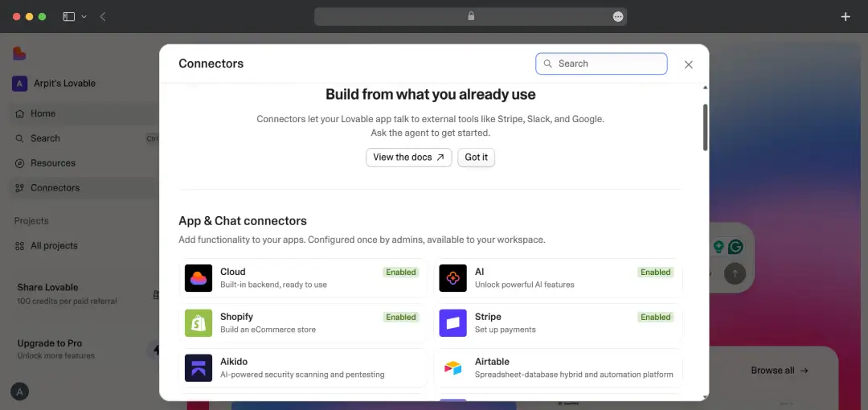
Task: Click the AI Enabled badge
Action: click(x=656, y=272)
